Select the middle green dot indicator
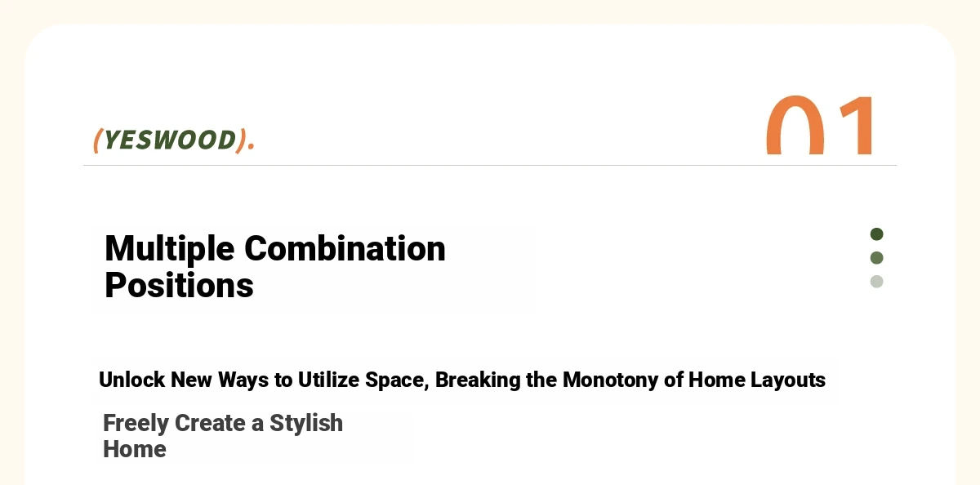The image size is (980, 485). (876, 258)
